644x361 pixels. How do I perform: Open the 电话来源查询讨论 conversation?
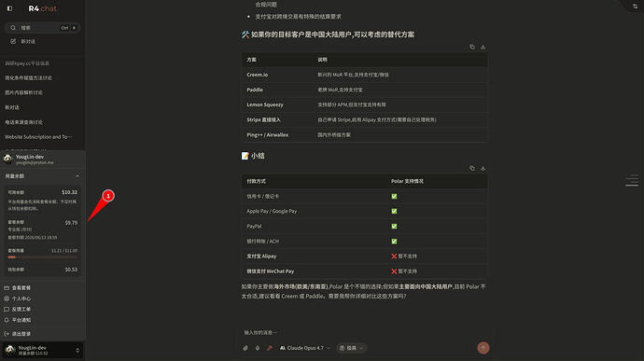(24, 122)
